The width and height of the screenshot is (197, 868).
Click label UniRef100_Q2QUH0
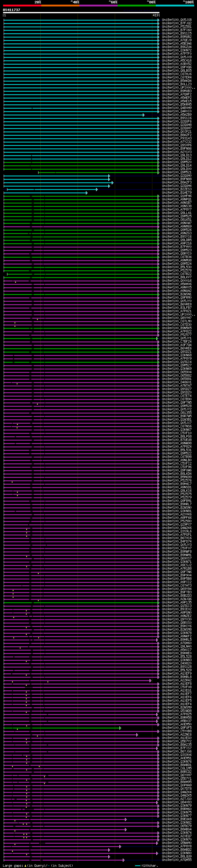click(x=177, y=176)
